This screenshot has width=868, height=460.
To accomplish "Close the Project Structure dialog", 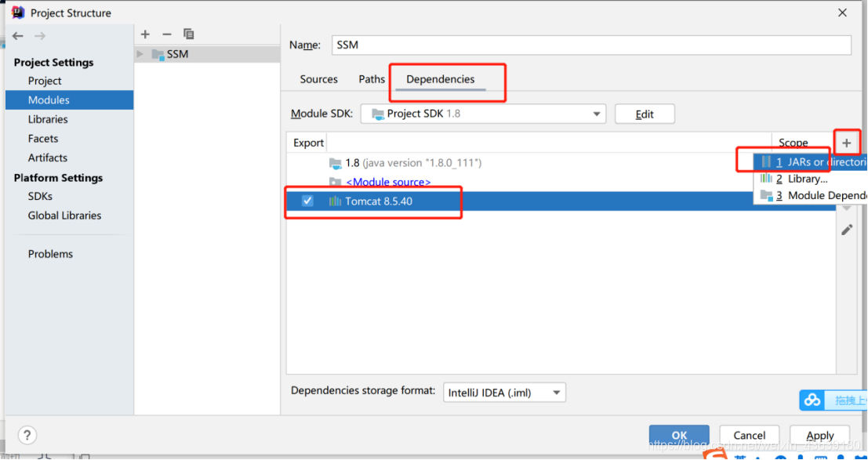I will (843, 13).
